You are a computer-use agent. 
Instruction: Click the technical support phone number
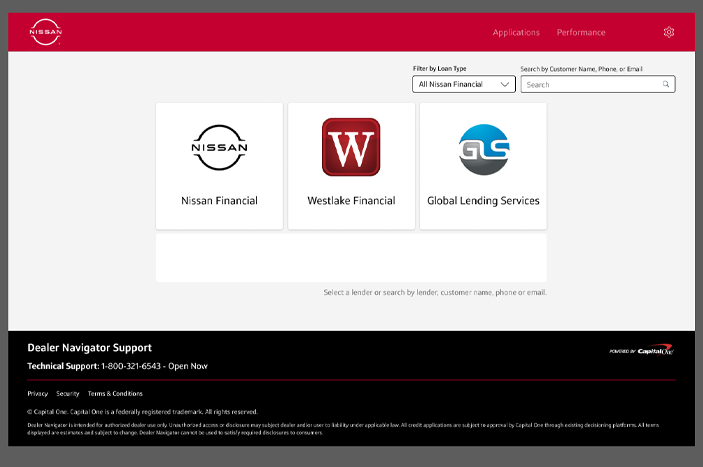coord(132,366)
